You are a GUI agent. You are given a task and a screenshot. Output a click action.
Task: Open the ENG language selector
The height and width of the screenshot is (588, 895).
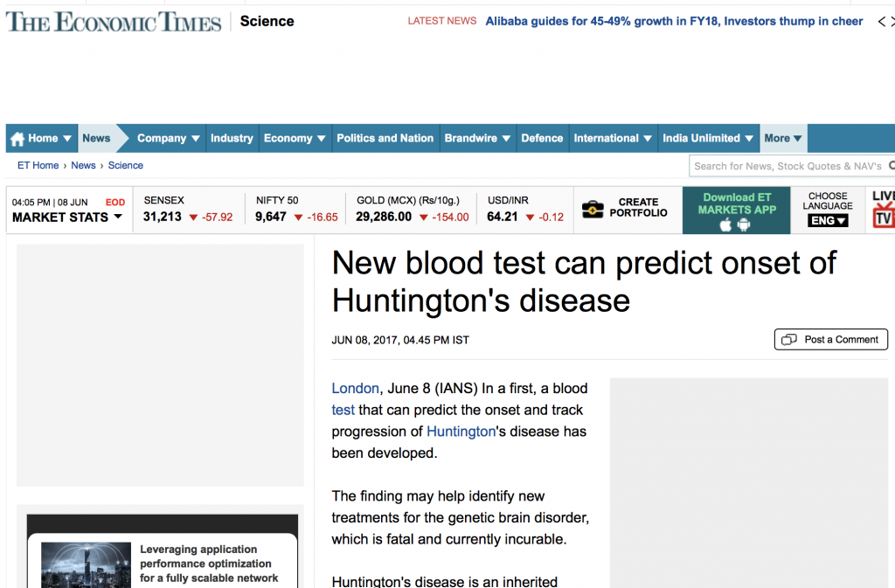(x=827, y=220)
